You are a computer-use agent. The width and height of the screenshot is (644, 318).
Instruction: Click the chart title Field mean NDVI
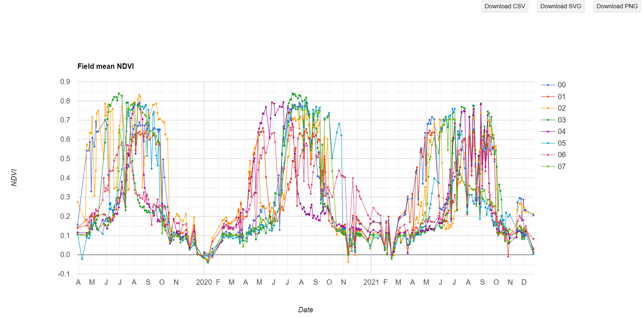(x=106, y=66)
